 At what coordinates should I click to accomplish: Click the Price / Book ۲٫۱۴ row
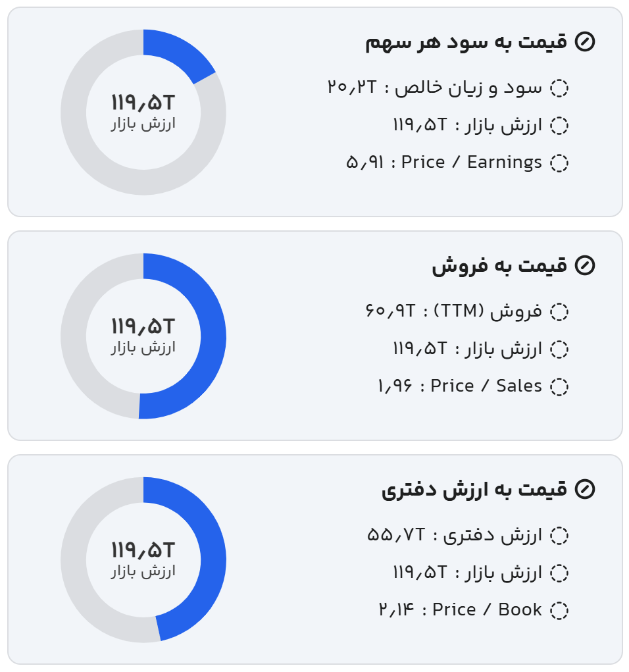click(x=460, y=610)
